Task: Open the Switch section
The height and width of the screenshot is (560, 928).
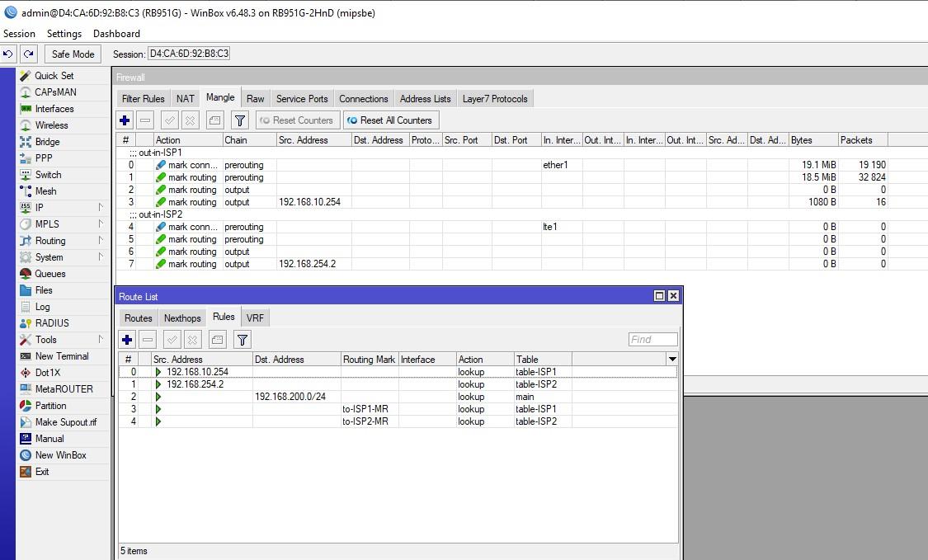Action: (48, 175)
